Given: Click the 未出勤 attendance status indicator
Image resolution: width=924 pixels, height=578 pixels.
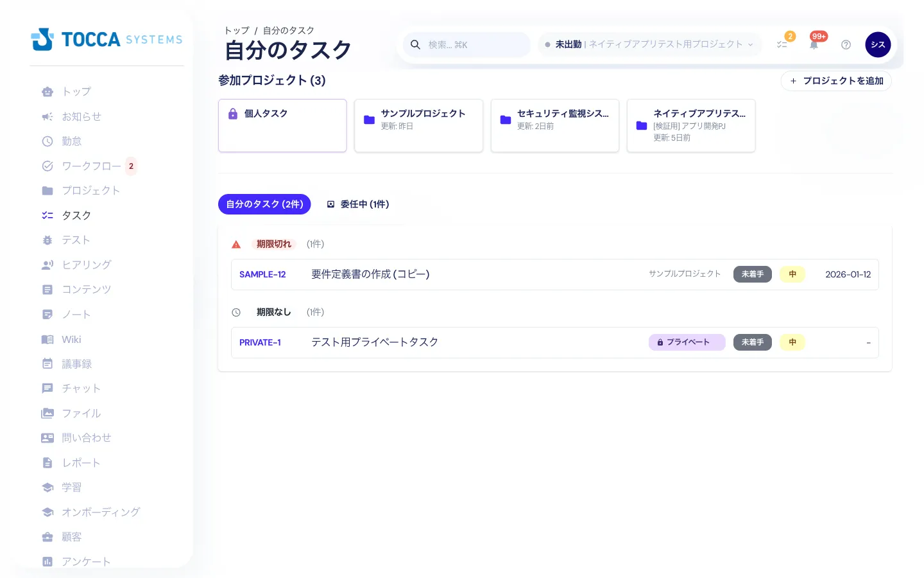Looking at the screenshot, I should (569, 44).
